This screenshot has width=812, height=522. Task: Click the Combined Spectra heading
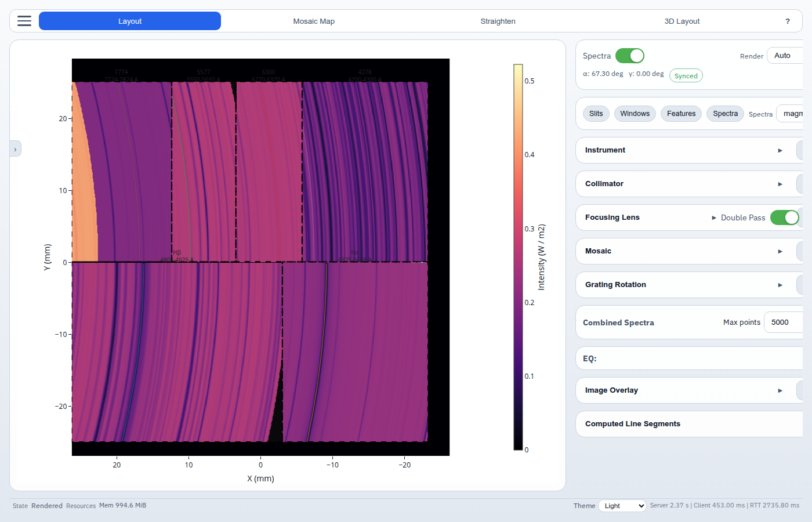click(x=618, y=323)
